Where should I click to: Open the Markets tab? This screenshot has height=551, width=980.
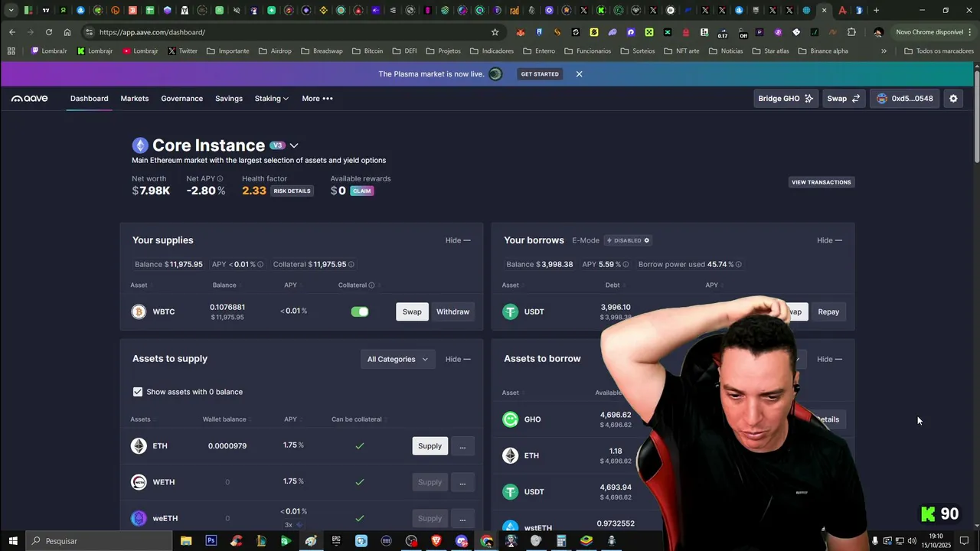coord(135,99)
